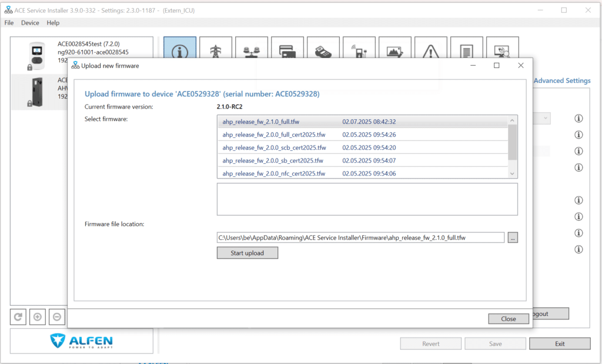Open the partially hidden dropdown behind dialog

coord(542,119)
